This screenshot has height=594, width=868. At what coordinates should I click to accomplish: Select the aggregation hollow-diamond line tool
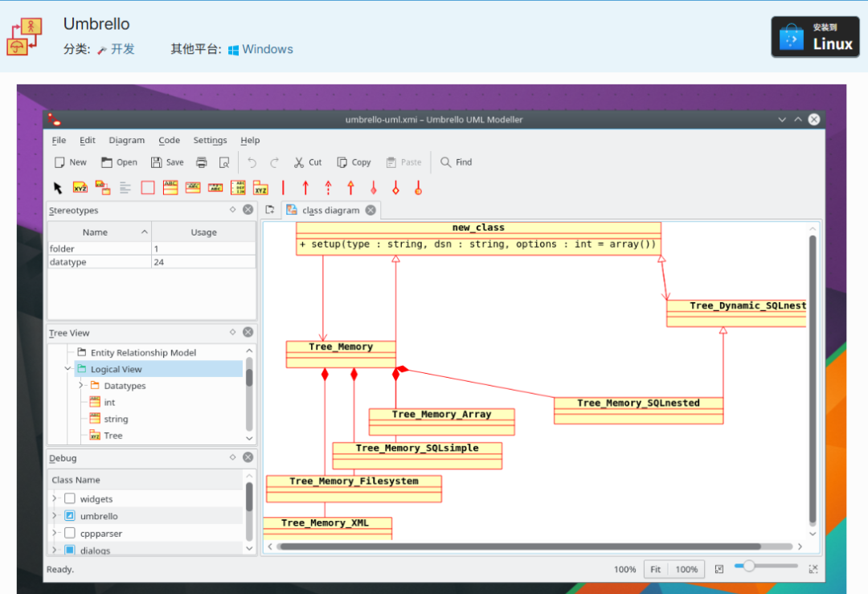click(395, 188)
